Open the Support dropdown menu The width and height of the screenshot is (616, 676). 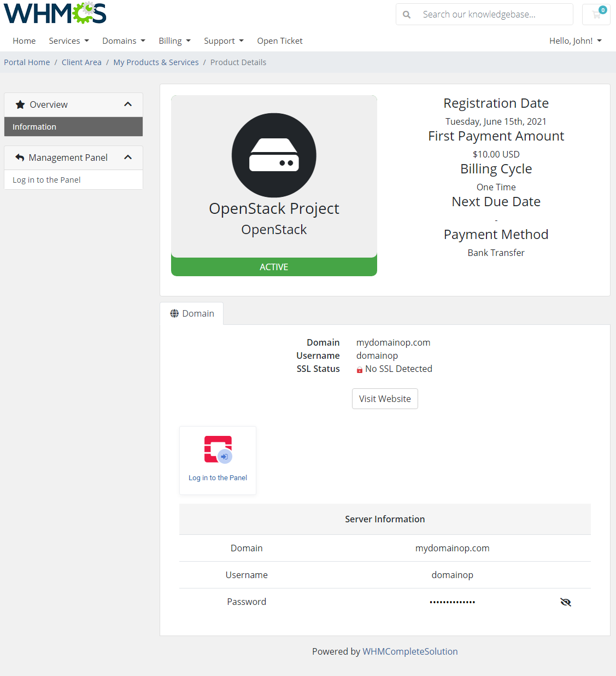click(224, 41)
